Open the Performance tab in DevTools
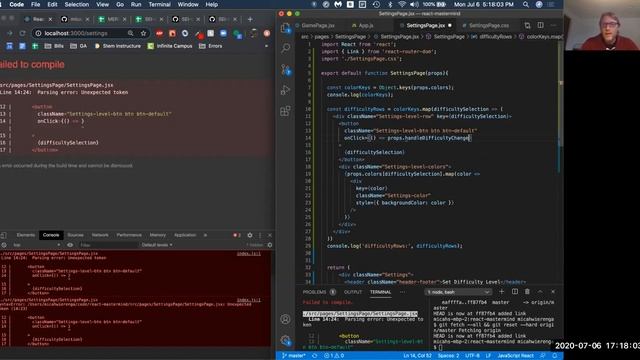The height and width of the screenshot is (360, 640). [x=129, y=235]
